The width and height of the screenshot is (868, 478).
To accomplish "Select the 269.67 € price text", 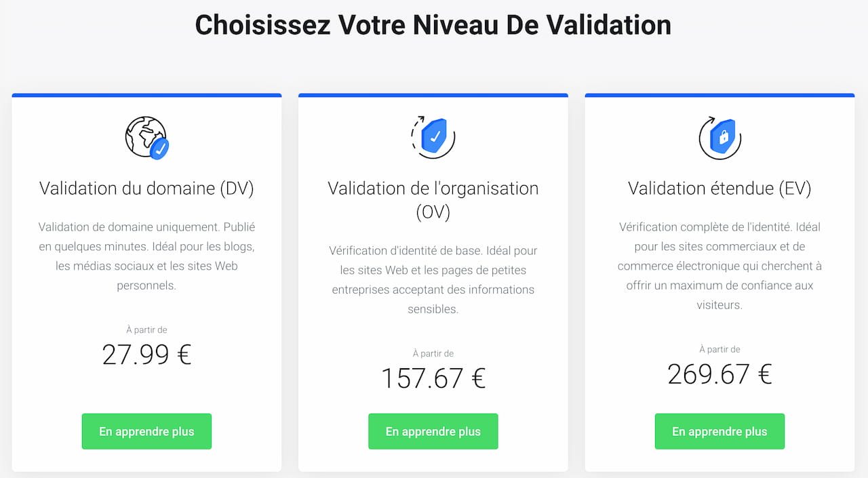I will tap(719, 374).
